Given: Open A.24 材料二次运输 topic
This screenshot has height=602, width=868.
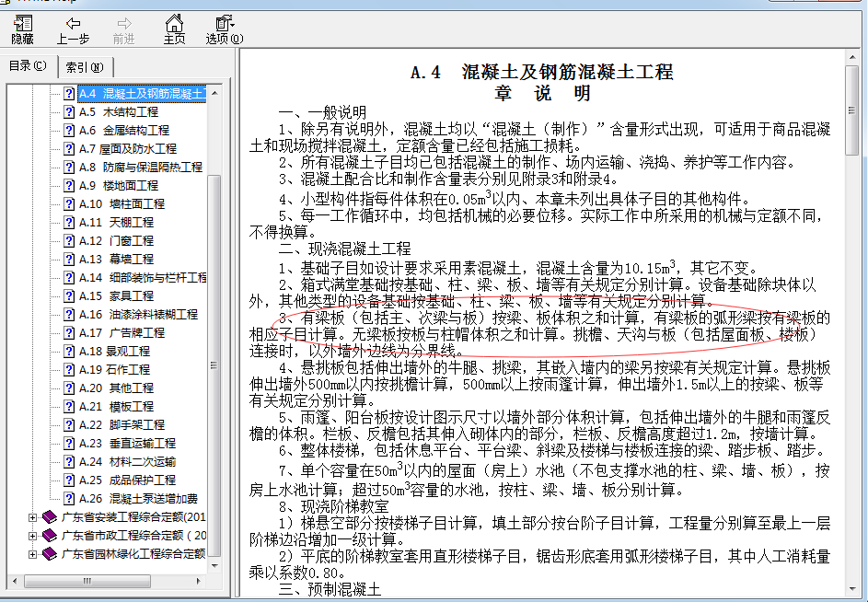Looking at the screenshot, I should pyautogui.click(x=127, y=461).
